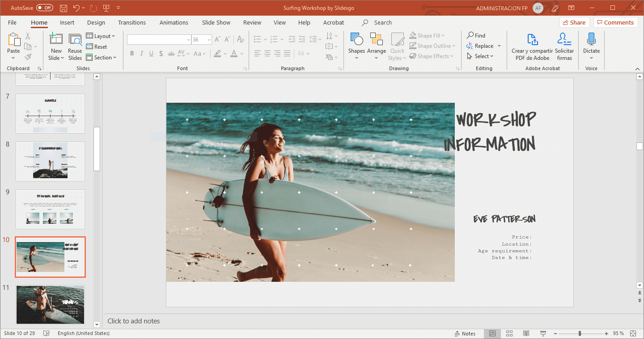Open Reuse Slides pane
Screen dimensions: 644x339
click(75, 46)
